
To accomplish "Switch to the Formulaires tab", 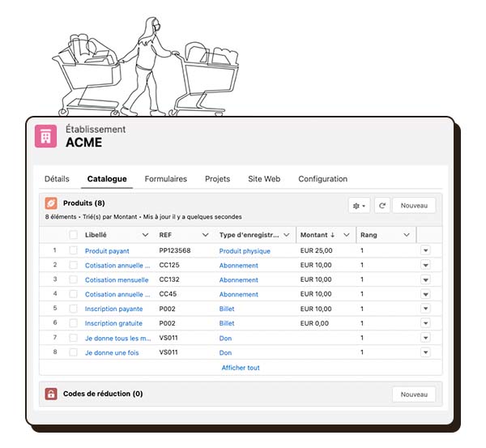I will click(x=165, y=179).
